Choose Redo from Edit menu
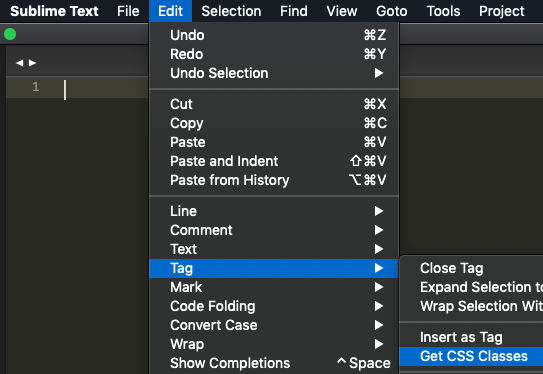Viewport: 543px width, 374px height. 274,54
